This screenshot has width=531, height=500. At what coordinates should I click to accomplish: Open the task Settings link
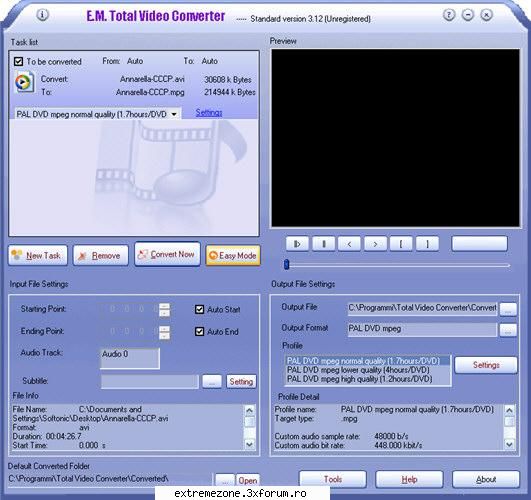coord(209,112)
